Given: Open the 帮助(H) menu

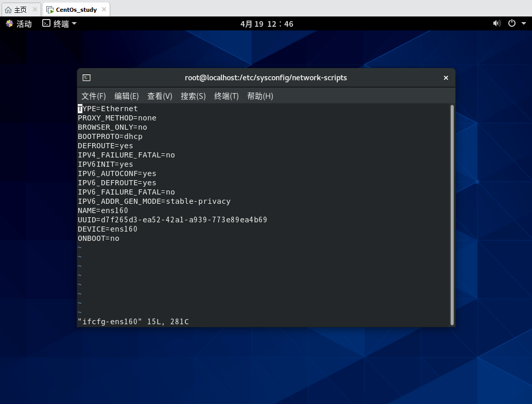Looking at the screenshot, I should (x=260, y=96).
